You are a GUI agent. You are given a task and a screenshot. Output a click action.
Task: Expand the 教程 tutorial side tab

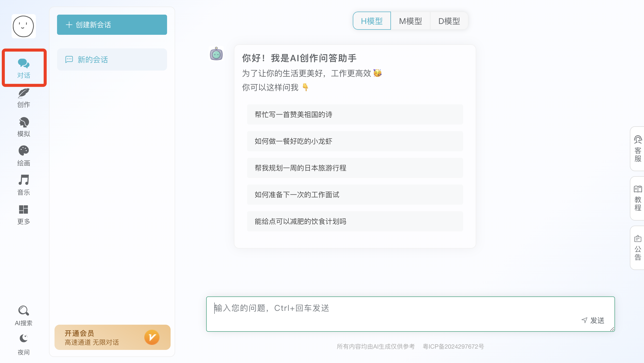638,198
